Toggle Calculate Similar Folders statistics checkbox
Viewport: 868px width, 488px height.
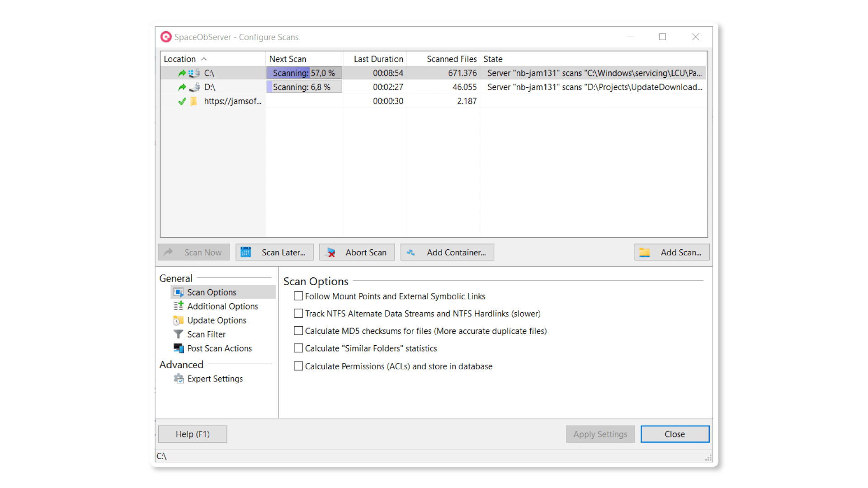pyautogui.click(x=298, y=348)
